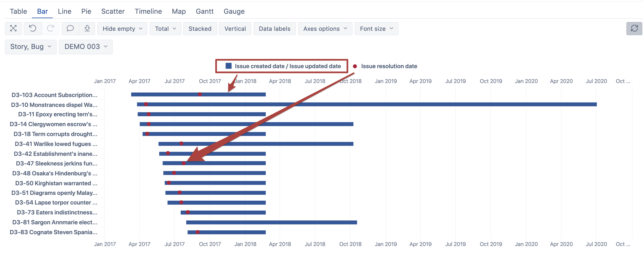
Task: Switch to the Gantt tab
Action: [205, 11]
